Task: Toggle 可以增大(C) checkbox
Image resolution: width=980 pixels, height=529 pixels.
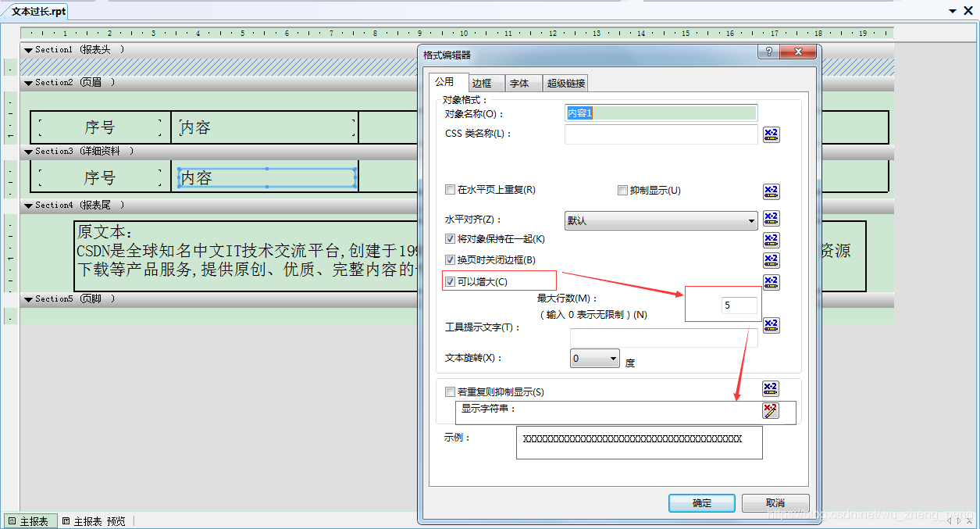Action: (450, 281)
